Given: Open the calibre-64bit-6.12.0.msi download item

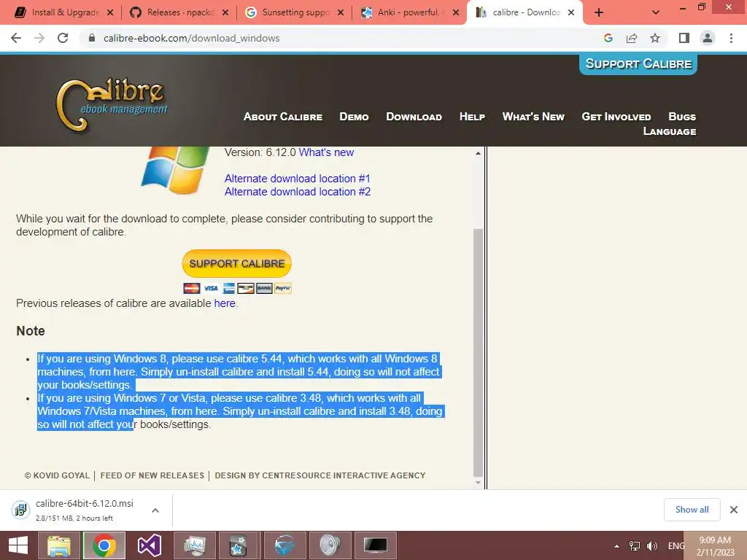Looking at the screenshot, I should point(76,510).
